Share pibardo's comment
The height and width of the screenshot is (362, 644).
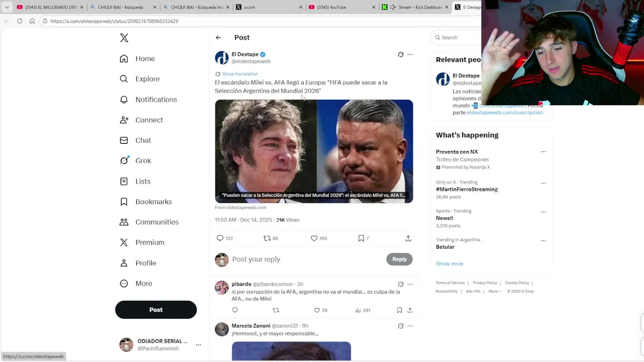pos(410,310)
